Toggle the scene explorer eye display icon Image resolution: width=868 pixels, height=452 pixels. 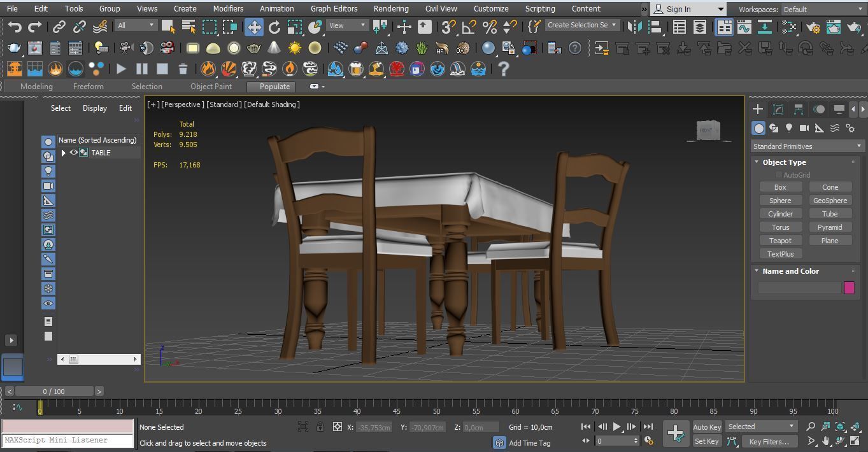(48, 303)
